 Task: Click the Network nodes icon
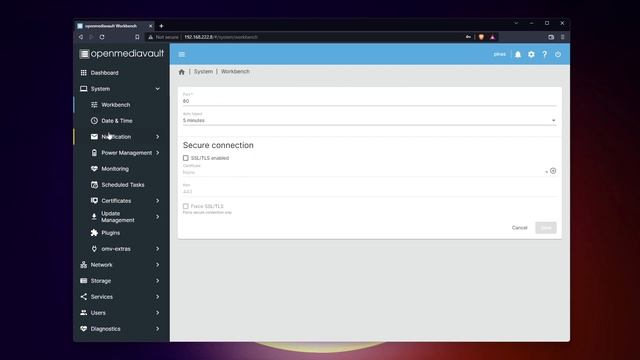coord(84,265)
